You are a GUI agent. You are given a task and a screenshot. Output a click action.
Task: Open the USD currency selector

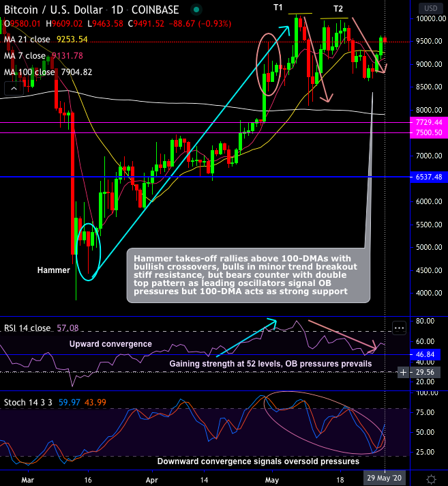click(431, 8)
